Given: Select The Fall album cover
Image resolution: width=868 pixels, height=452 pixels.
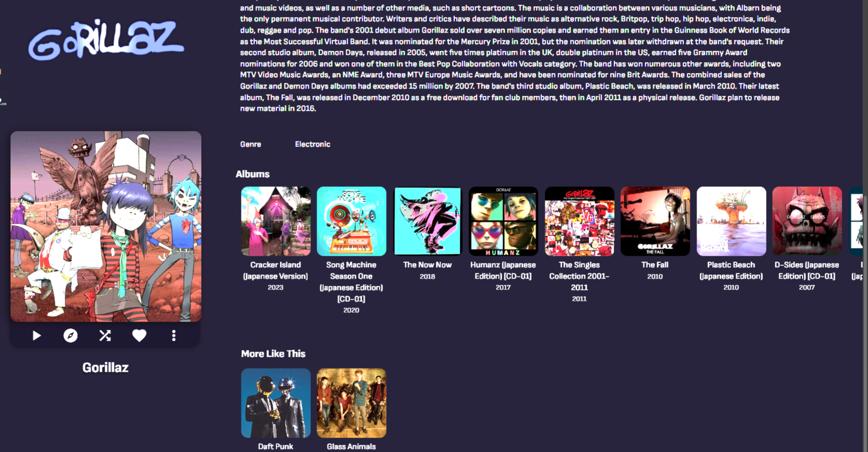Looking at the screenshot, I should (x=655, y=221).
